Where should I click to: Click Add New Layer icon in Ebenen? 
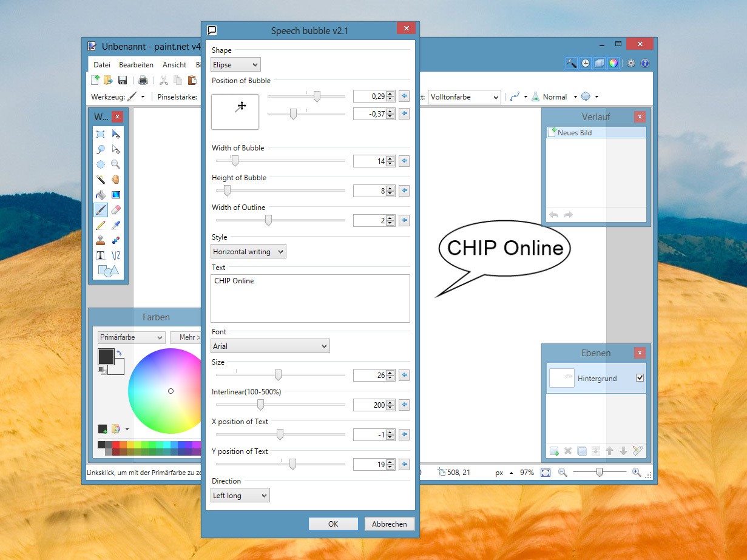[x=554, y=451]
